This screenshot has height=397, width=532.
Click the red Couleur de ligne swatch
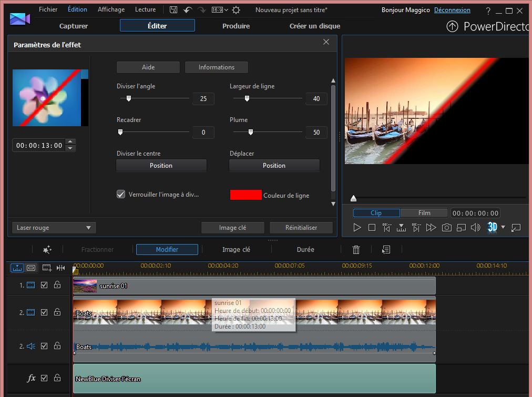[245, 195]
